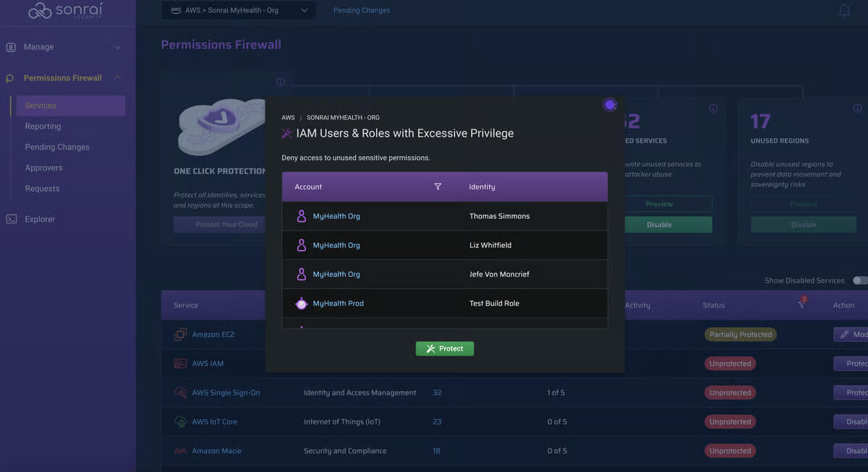Open AWS IoT Core service link
This screenshot has width=868, height=472.
214,421
